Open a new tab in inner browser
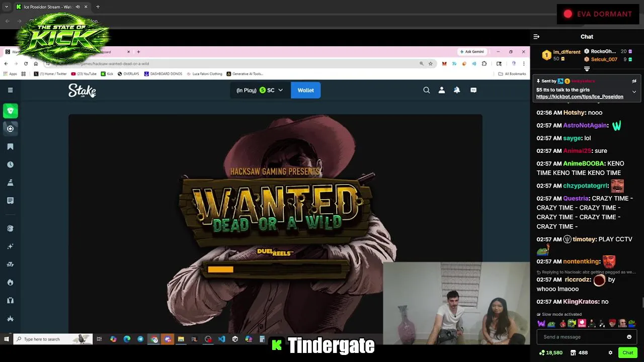 pyautogui.click(x=139, y=52)
